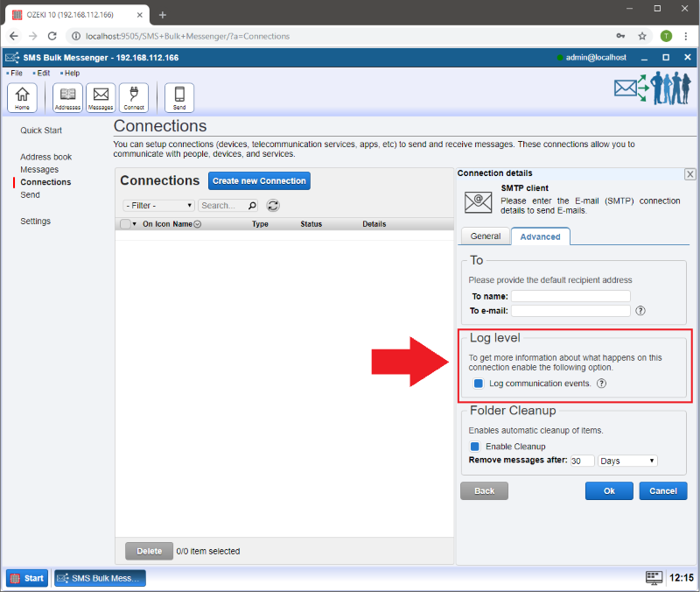Open the Messages envelope toolbar icon

tap(101, 97)
